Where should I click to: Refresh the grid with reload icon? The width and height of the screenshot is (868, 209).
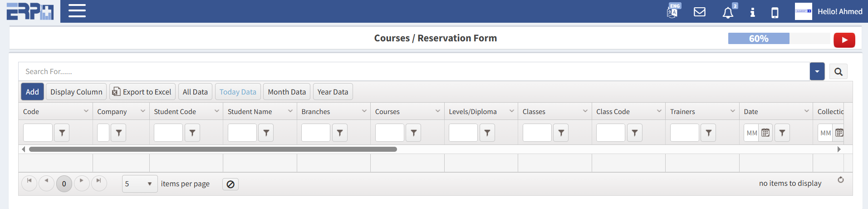(841, 180)
